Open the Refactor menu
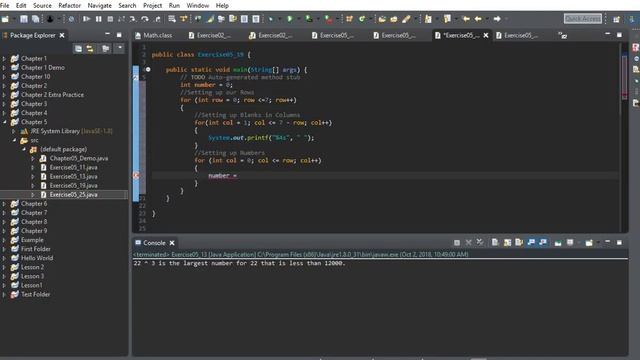 pos(70,5)
